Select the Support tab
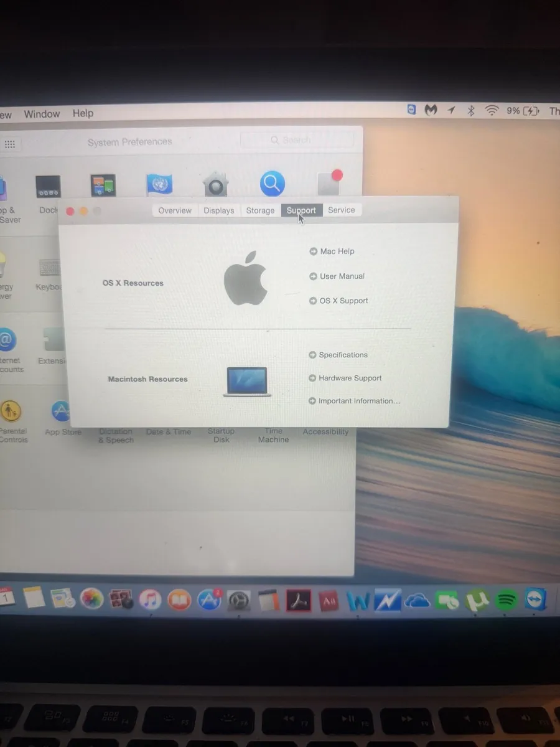Image resolution: width=560 pixels, height=747 pixels. tap(301, 210)
